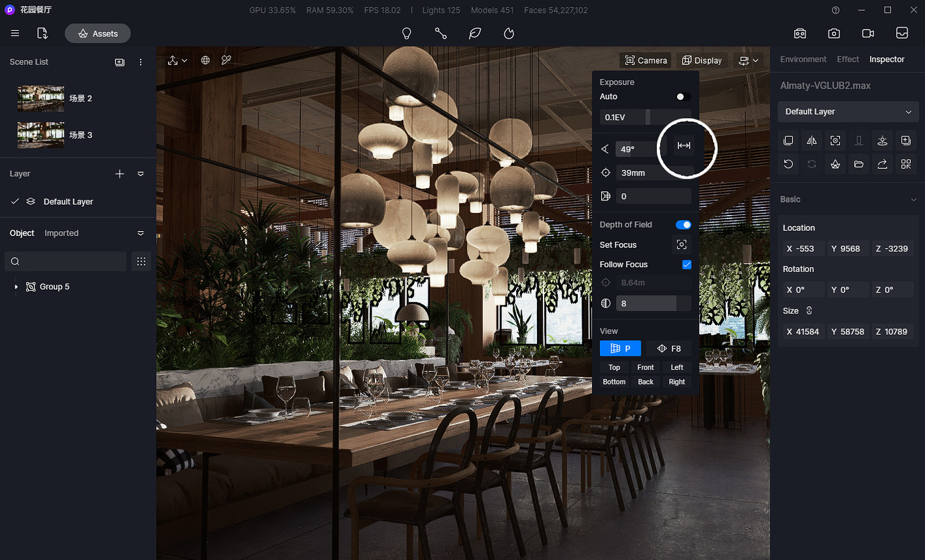Open the Default Layer dropdown
925x560 pixels.
(847, 111)
